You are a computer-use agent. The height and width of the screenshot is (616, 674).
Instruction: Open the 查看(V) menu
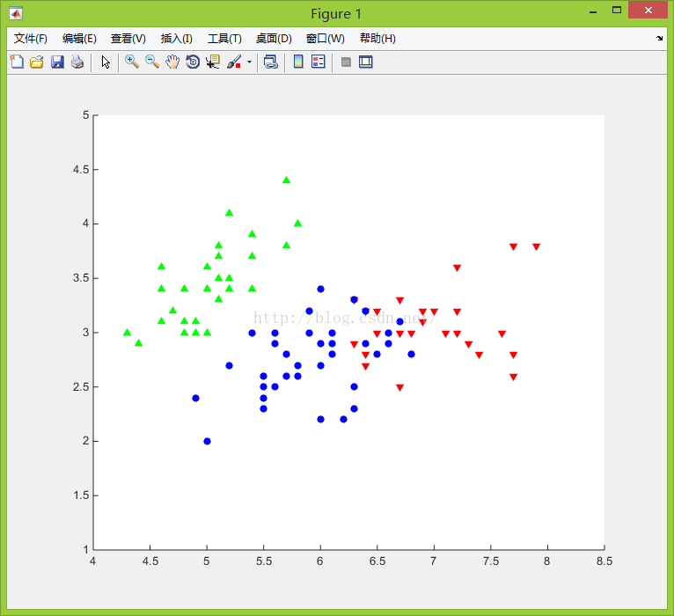coord(128,39)
